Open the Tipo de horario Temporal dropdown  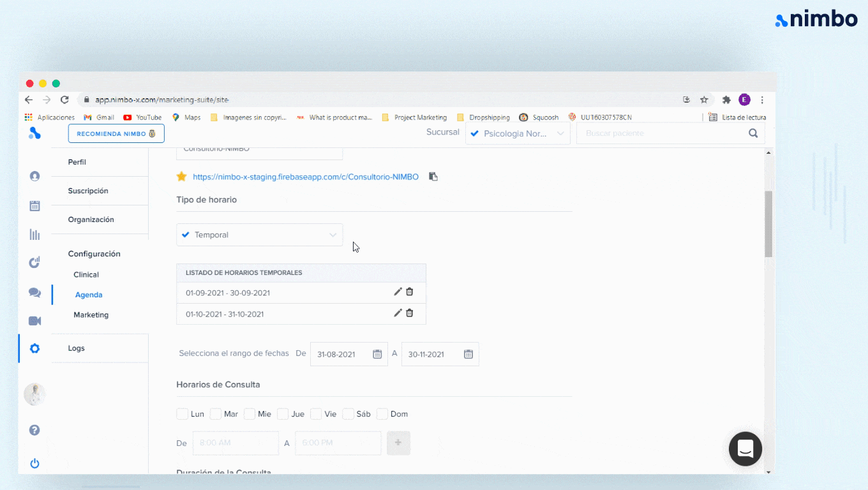tap(259, 235)
